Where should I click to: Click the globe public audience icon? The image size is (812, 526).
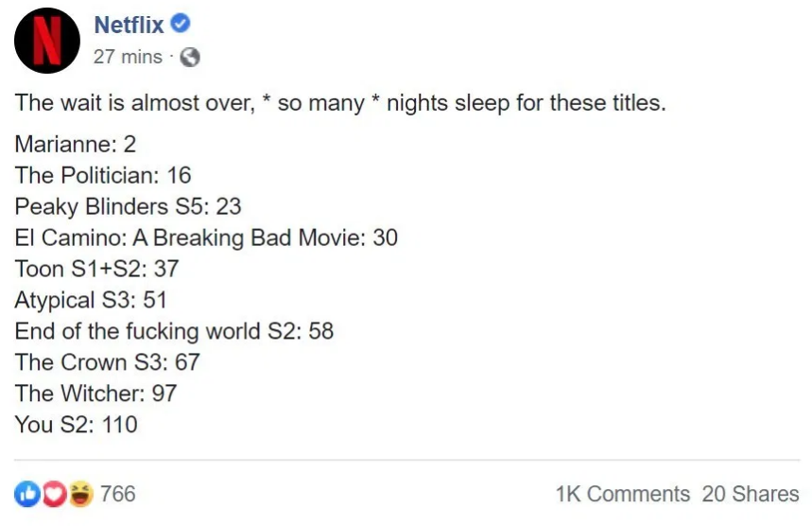point(190,58)
